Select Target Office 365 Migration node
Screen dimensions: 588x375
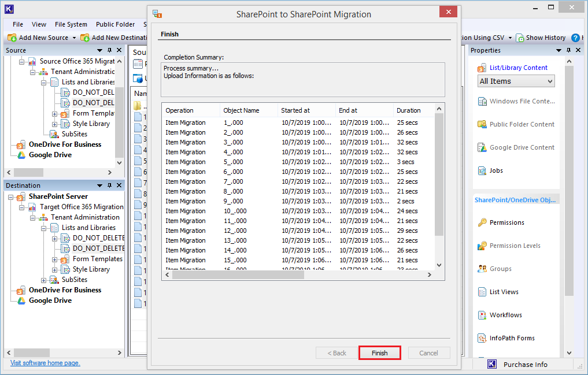[x=82, y=207]
